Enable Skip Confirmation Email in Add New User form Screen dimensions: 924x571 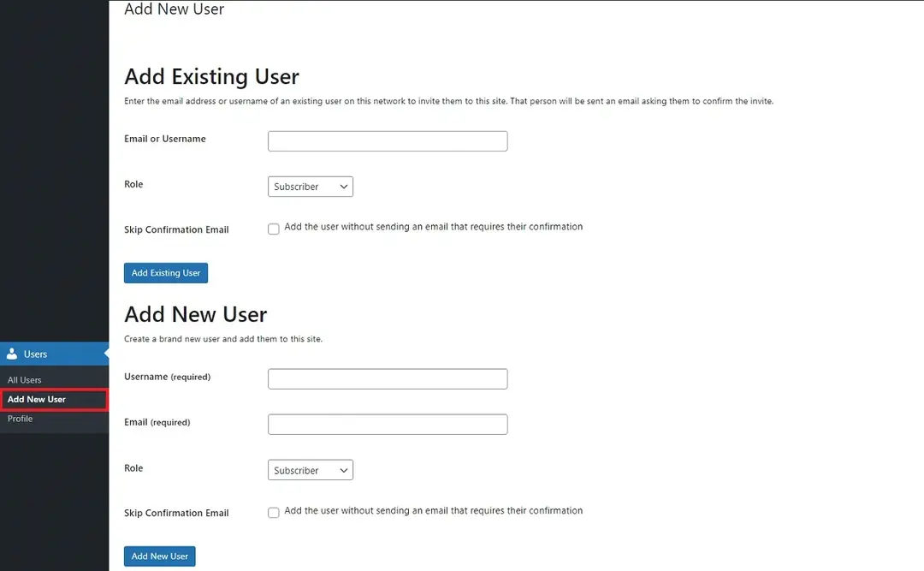[x=273, y=512]
